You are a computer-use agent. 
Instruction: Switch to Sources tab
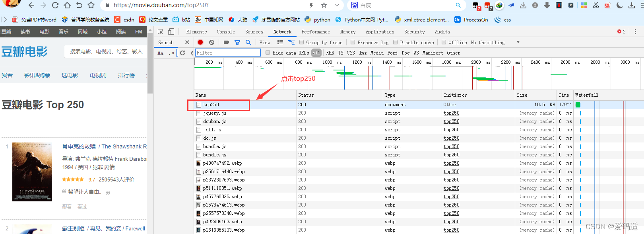254,32
